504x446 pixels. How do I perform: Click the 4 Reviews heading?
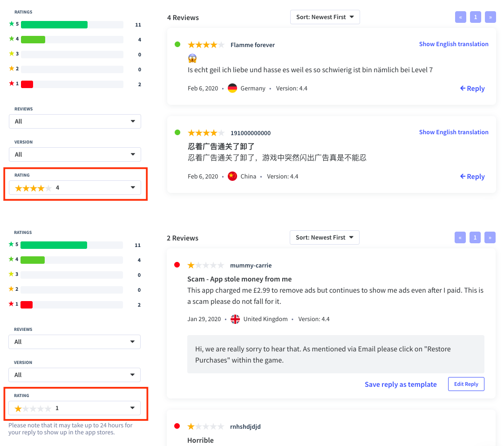tap(183, 18)
